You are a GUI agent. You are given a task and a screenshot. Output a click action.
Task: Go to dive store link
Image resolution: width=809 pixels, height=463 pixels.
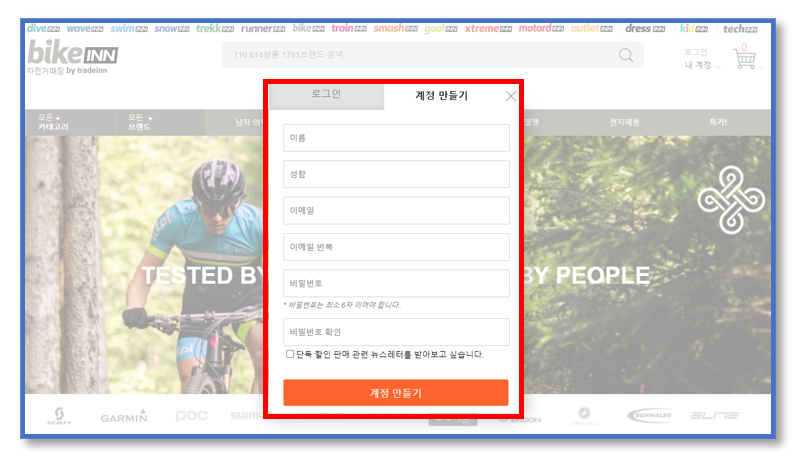pos(43,28)
